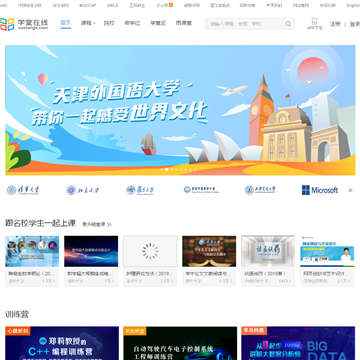Image resolution: width=360 pixels, height=360 pixels.
Task: Click the 跟名校学生一起上课 section heading
Action: point(41,223)
